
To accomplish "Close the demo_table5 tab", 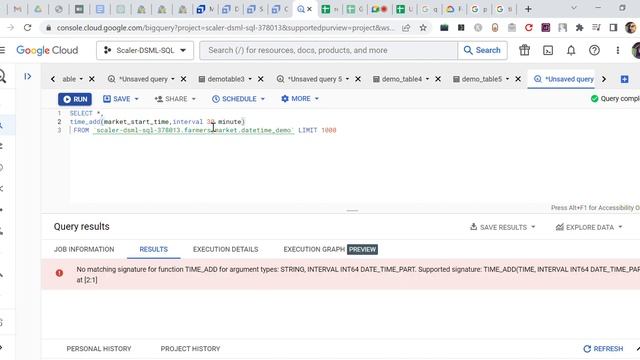I will coord(518,79).
